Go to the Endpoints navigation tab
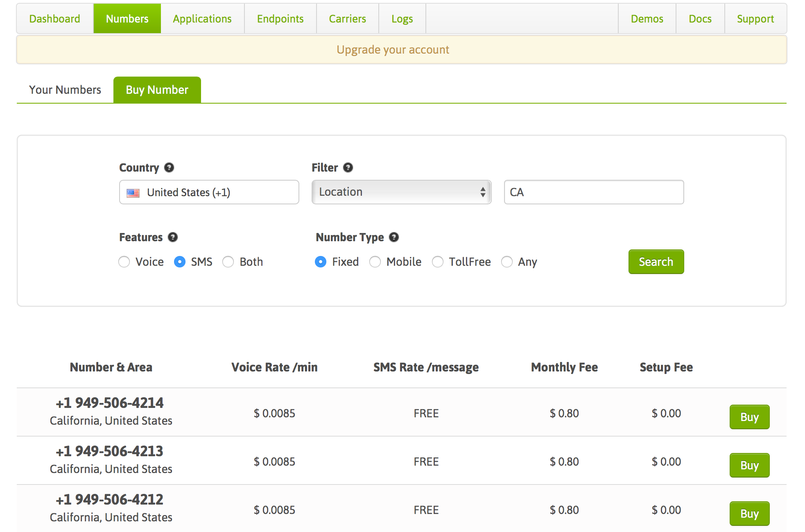805x532 pixels. pyautogui.click(x=280, y=19)
